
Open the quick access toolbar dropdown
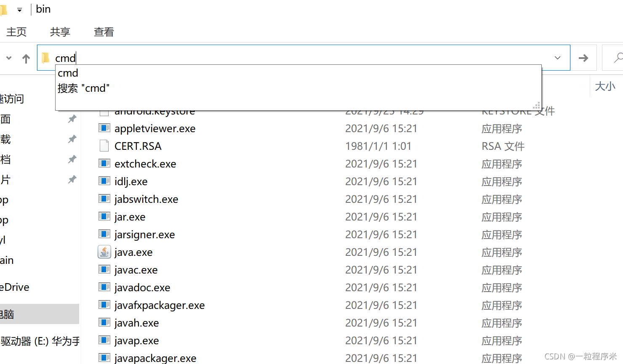19,10
